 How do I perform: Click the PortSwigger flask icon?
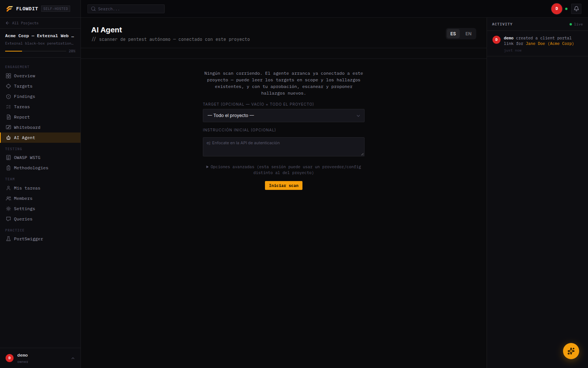[x=8, y=239]
